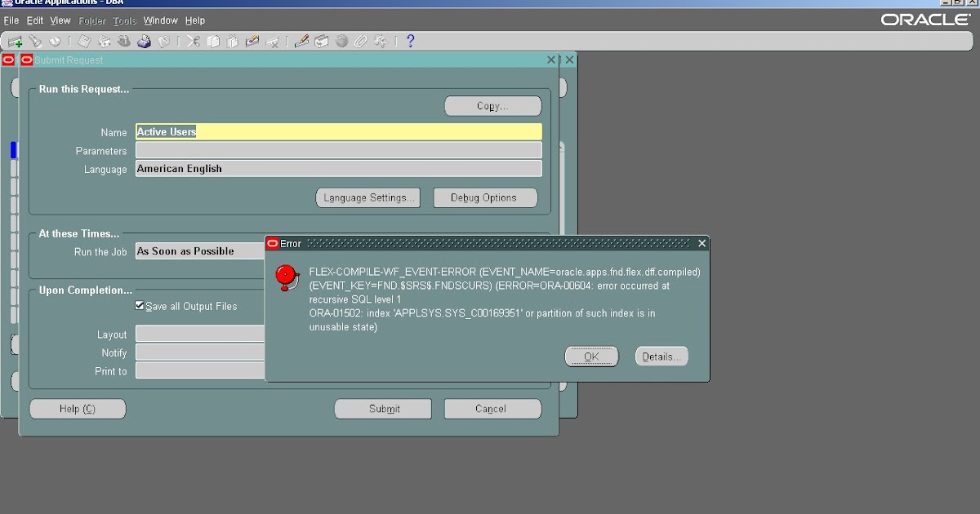Viewport: 980px width, 514px height.
Task: Click the ORA-01502 index error line
Action: click(x=482, y=320)
